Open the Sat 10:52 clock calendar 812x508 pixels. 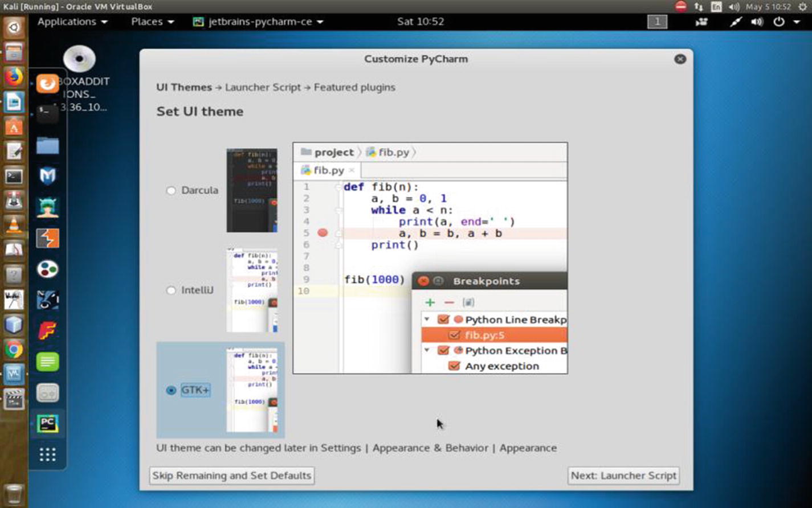pos(421,22)
